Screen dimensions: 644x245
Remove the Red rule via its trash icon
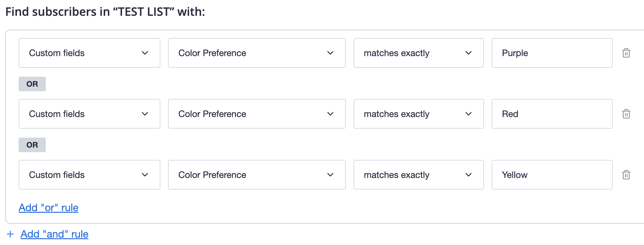coord(626,114)
